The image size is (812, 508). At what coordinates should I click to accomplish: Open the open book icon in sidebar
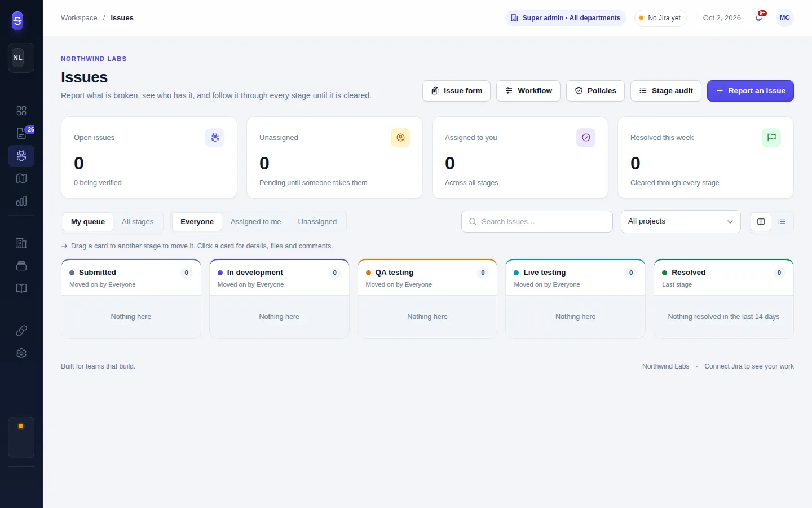[x=21, y=288]
